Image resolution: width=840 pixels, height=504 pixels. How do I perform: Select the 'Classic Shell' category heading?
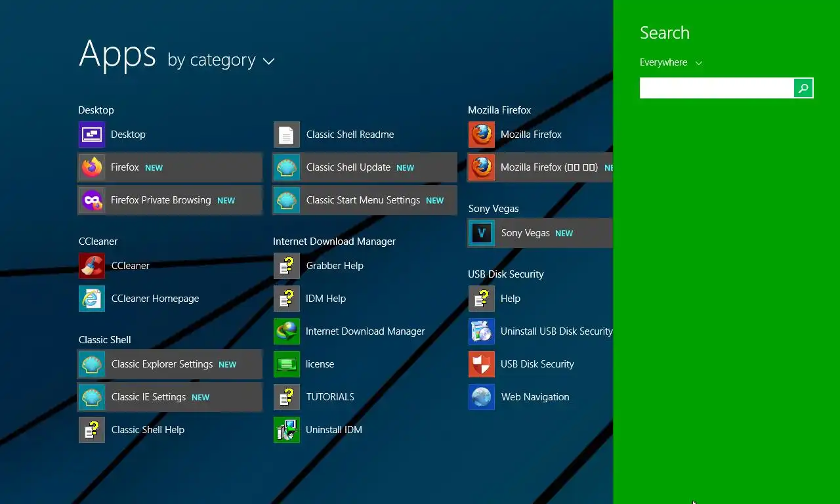105,340
